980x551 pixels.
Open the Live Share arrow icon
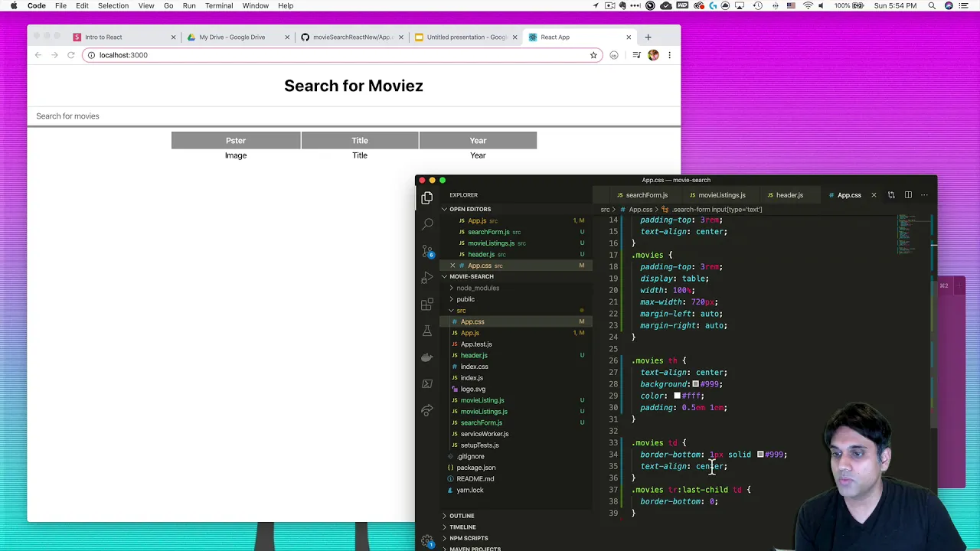[x=427, y=410]
